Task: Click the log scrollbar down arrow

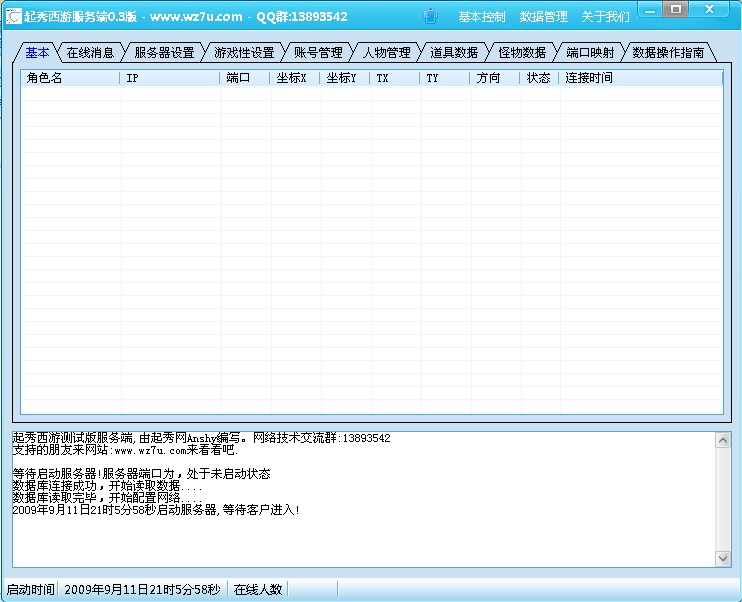Action: click(723, 558)
